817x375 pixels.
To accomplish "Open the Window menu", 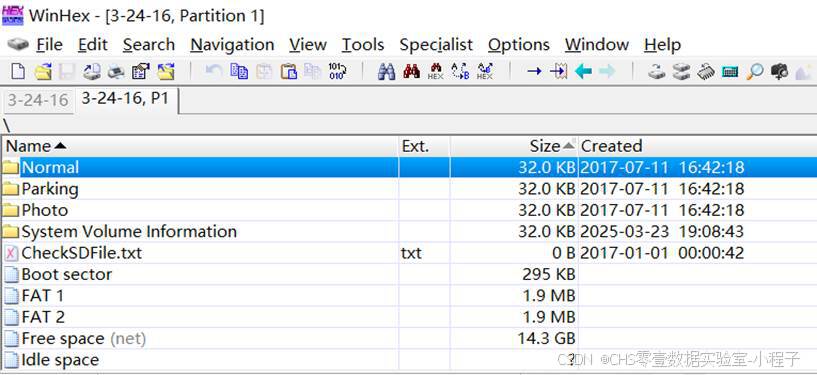I will pyautogui.click(x=597, y=45).
